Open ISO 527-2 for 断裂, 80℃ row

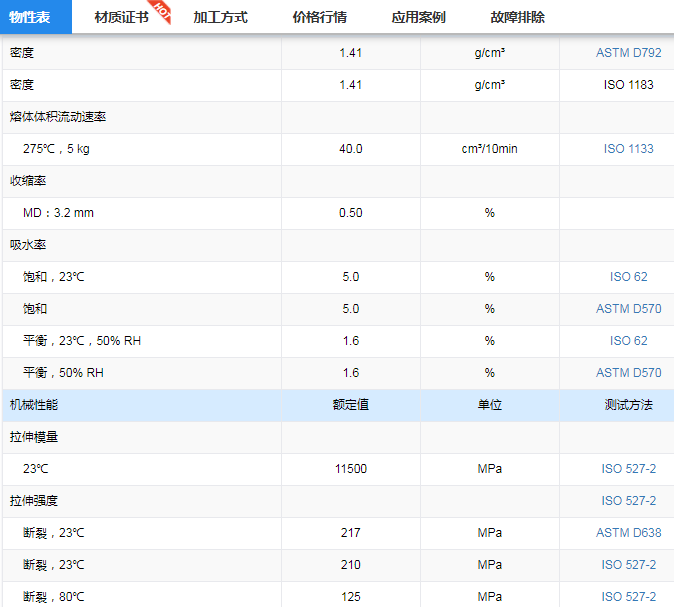click(628, 597)
